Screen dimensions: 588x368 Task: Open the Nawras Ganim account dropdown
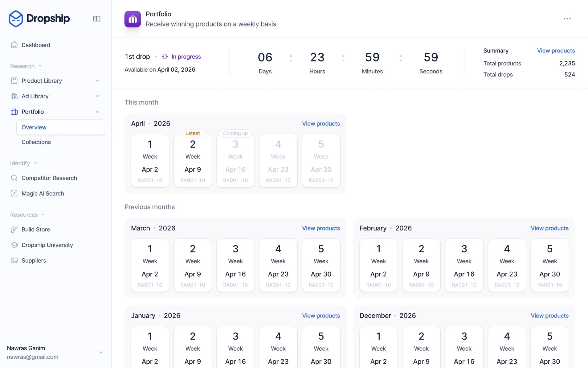[x=100, y=352]
